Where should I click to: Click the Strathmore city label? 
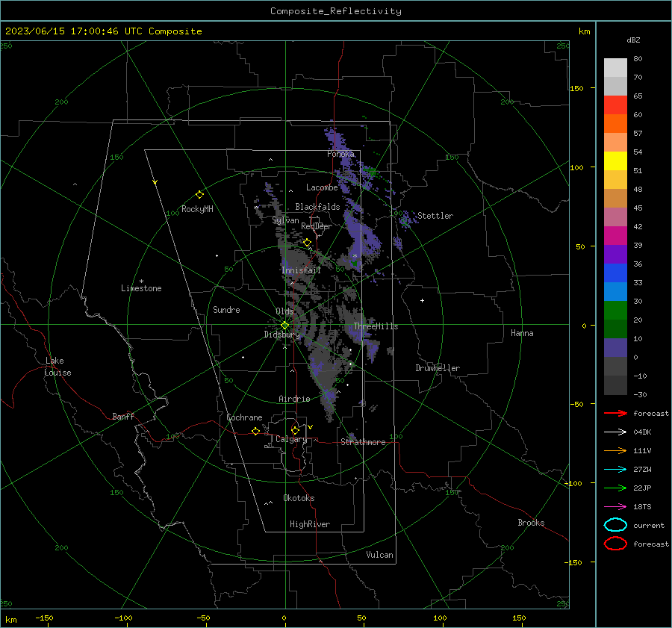[363, 442]
